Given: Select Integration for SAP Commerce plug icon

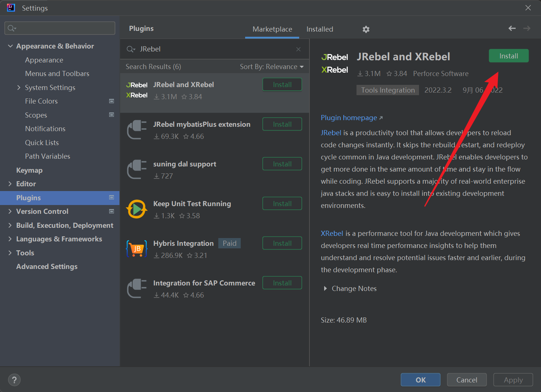Looking at the screenshot, I should [137, 288].
